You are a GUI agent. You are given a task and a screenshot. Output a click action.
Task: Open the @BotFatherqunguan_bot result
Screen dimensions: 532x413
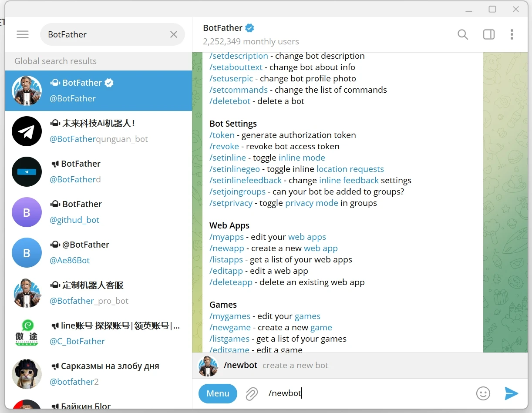tap(98, 131)
